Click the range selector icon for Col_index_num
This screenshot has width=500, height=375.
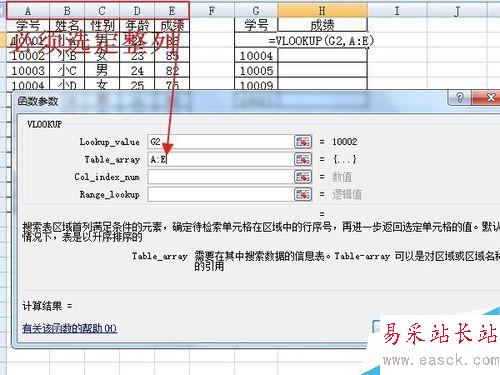coord(303,177)
